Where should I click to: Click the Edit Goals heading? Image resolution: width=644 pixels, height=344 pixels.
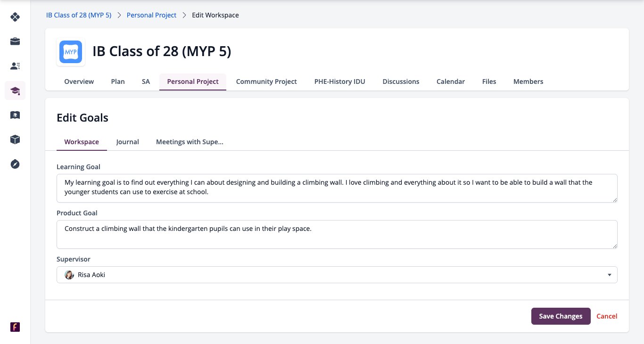(x=83, y=118)
